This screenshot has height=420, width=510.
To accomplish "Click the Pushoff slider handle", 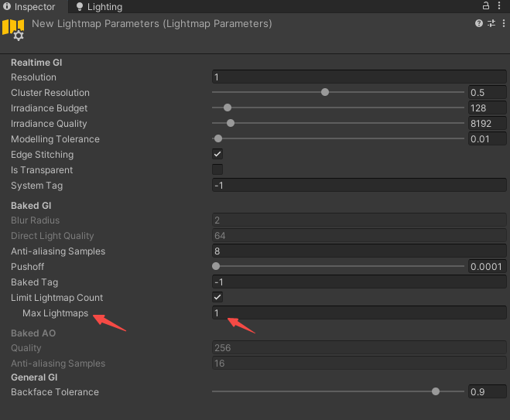I will [x=216, y=266].
